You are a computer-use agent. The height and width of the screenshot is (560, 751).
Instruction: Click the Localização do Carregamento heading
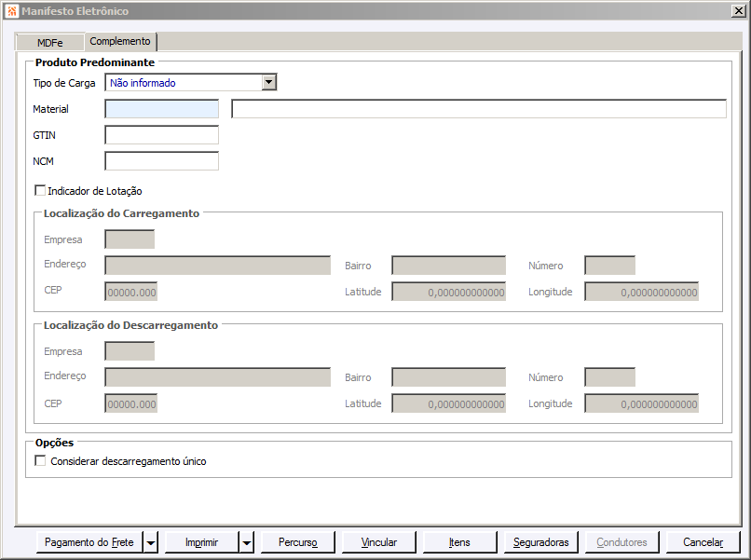(x=121, y=213)
